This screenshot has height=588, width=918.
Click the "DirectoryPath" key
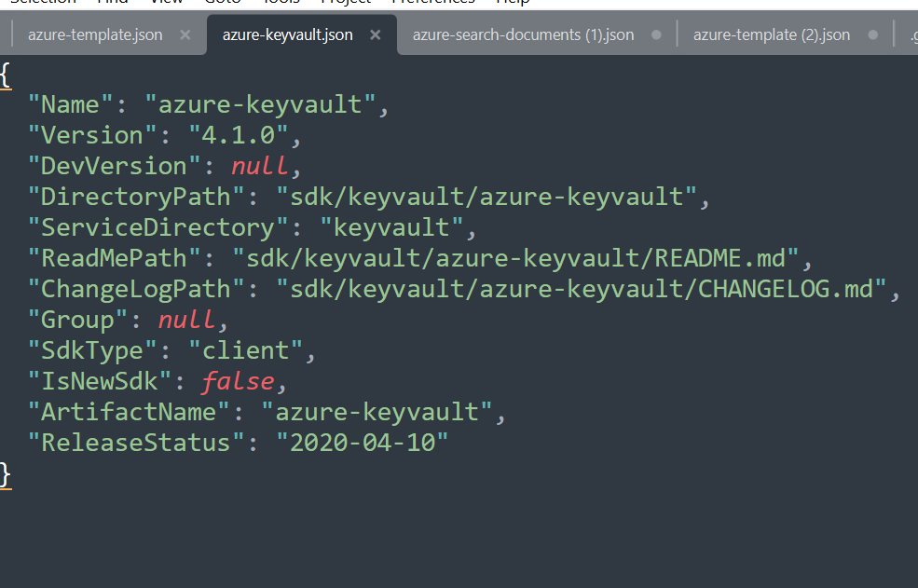tap(136, 197)
